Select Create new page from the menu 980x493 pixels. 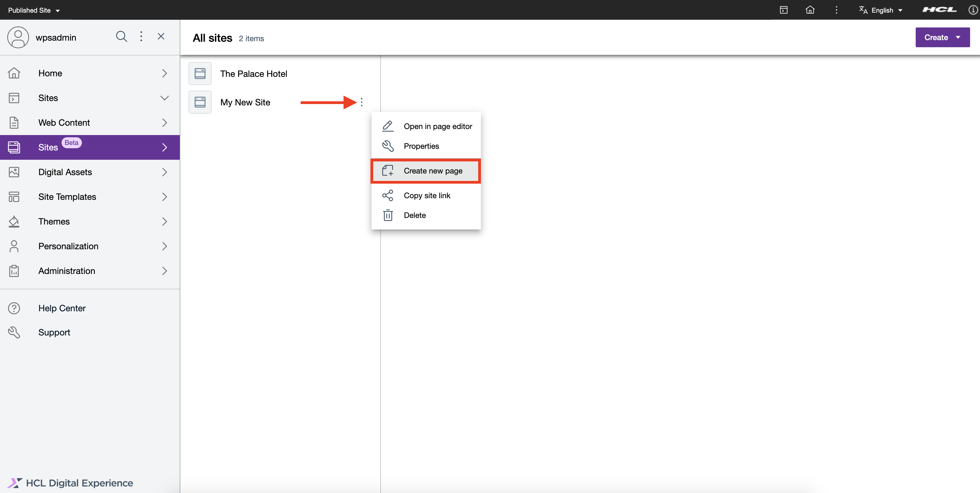[433, 171]
